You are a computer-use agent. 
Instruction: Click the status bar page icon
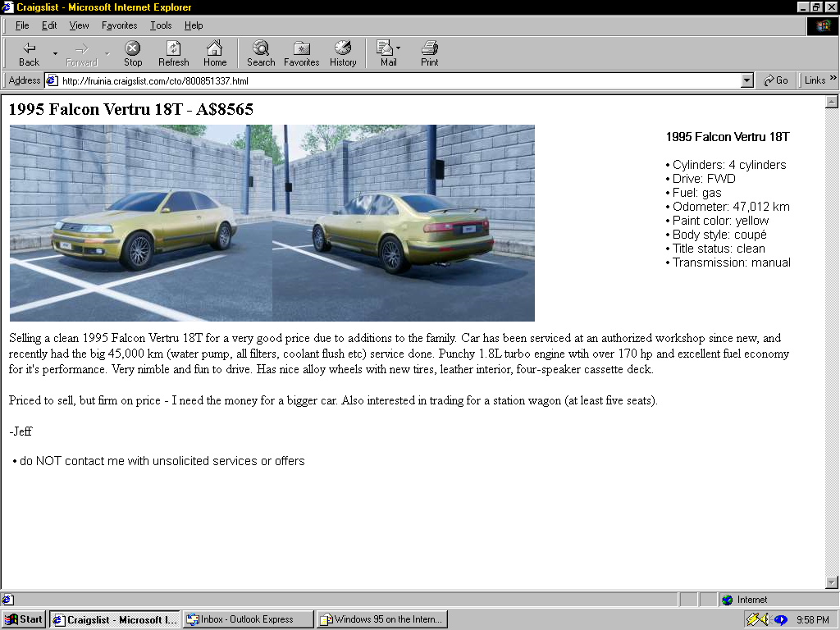point(7,600)
